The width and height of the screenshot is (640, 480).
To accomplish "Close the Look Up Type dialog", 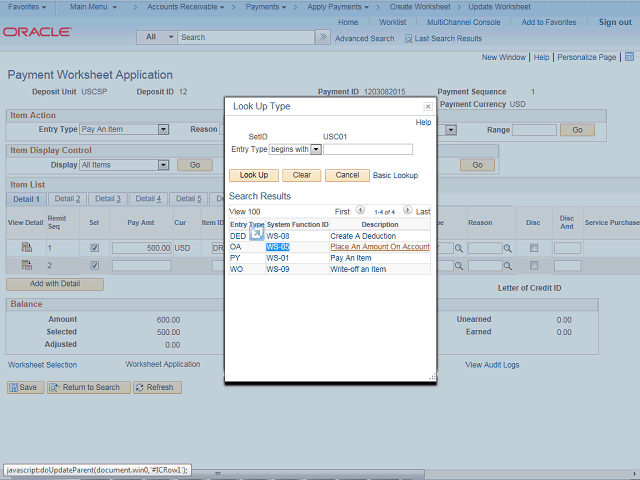I will pyautogui.click(x=428, y=106).
